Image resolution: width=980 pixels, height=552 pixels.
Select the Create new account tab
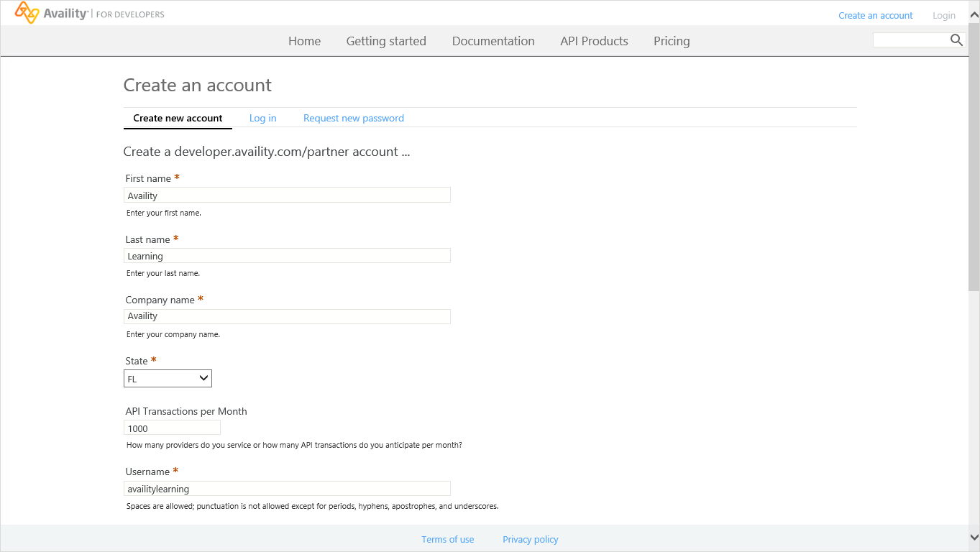point(178,118)
